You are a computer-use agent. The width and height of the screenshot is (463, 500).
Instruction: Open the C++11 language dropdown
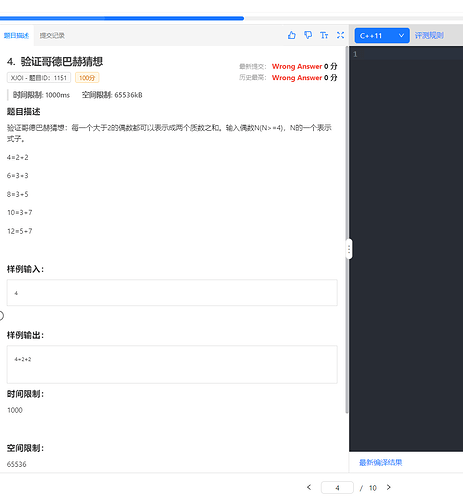point(382,35)
